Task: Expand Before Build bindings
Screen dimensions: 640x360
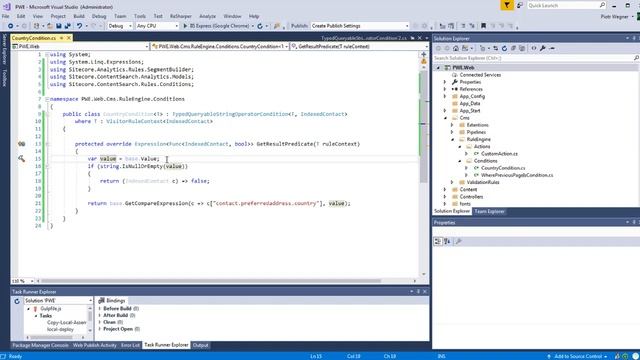Action: pyautogui.click(x=100, y=309)
